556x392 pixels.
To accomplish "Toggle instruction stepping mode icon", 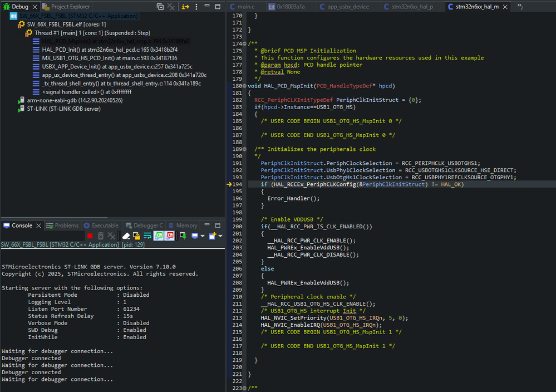I will [185, 7].
